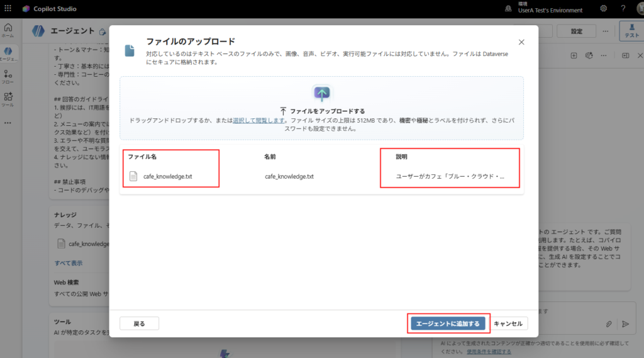Open the ellipsis menu next to 設定
Viewport: 644px width, 358px height.
pos(605,31)
